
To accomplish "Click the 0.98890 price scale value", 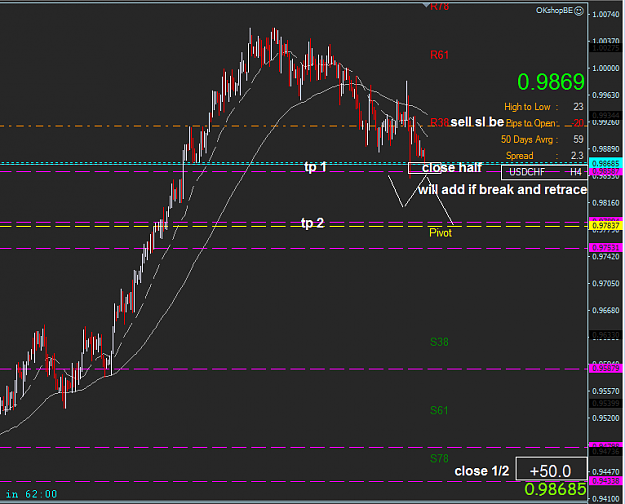I will pyautogui.click(x=606, y=149).
